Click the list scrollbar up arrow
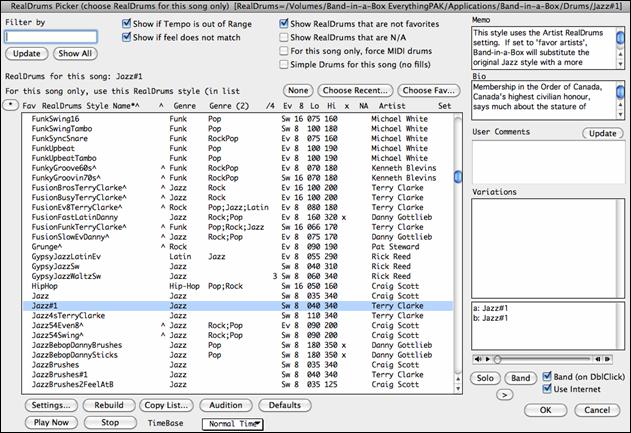 [458, 379]
